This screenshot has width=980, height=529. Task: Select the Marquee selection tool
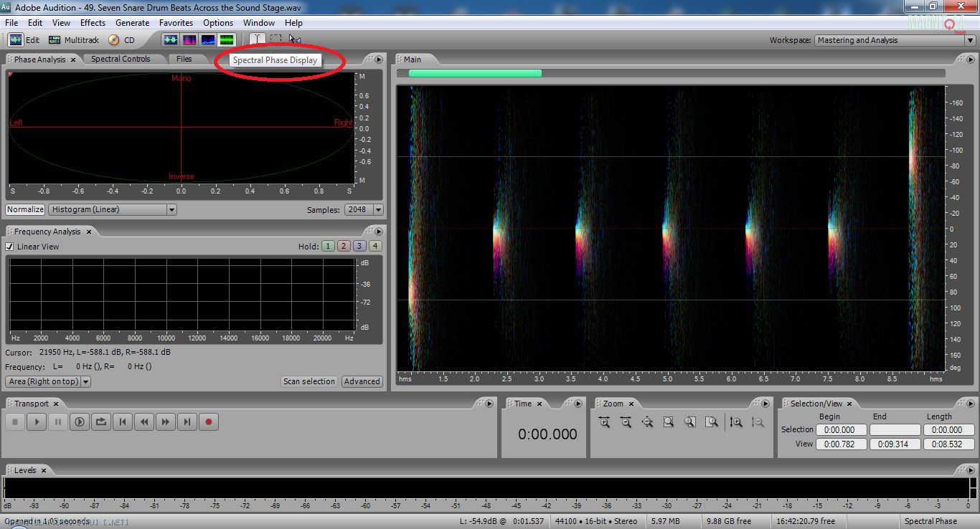[x=275, y=39]
